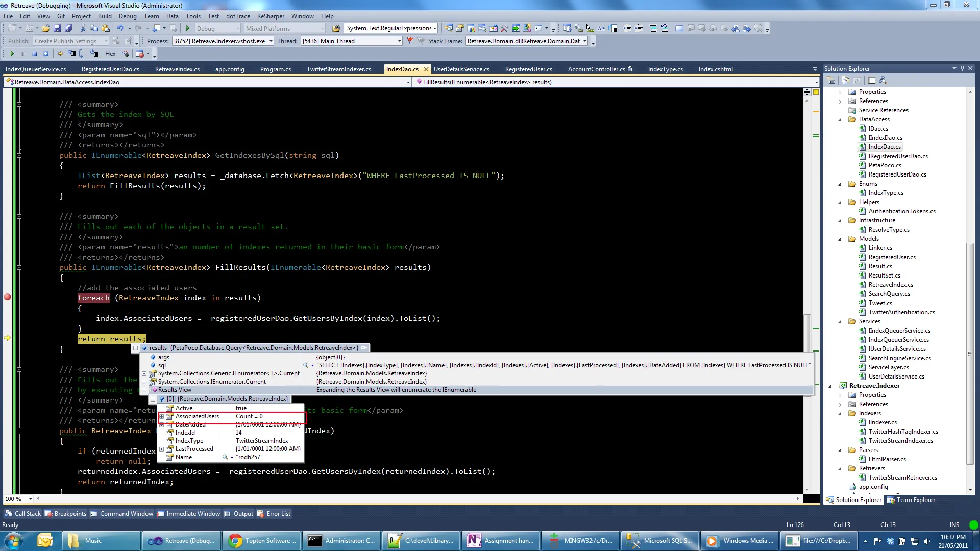Click the Solution Explorer vertical scrollbar thumb

pos(970,354)
